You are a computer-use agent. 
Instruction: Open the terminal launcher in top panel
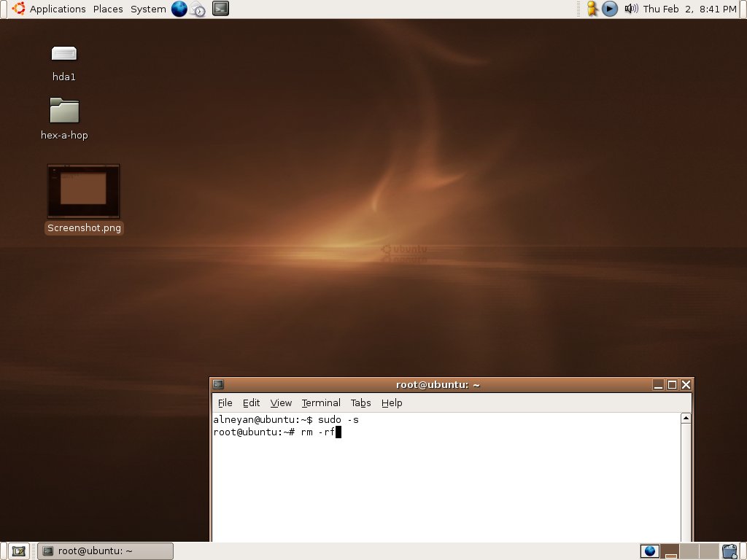point(220,9)
